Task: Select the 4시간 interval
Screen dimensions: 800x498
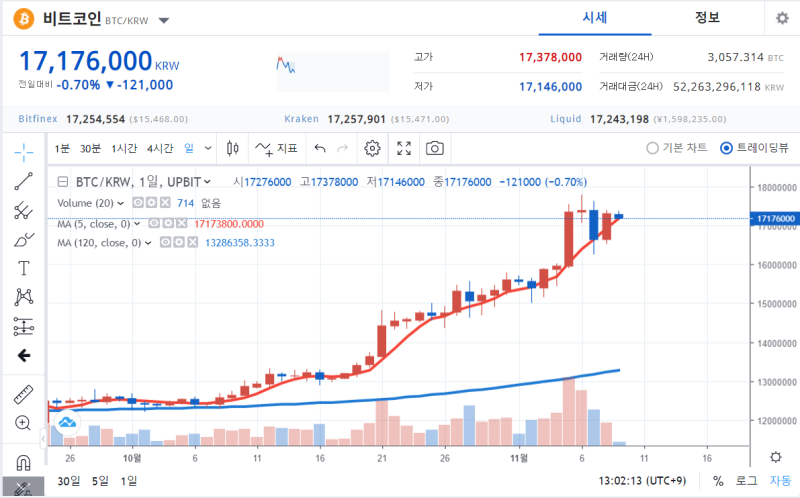Action: tap(160, 148)
